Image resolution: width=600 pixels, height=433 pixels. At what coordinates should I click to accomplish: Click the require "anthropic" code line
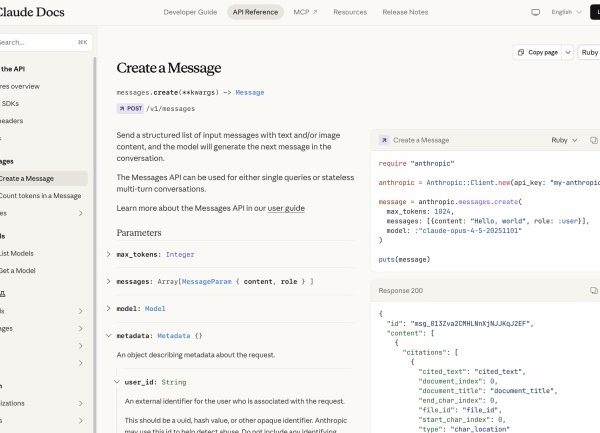click(x=416, y=163)
